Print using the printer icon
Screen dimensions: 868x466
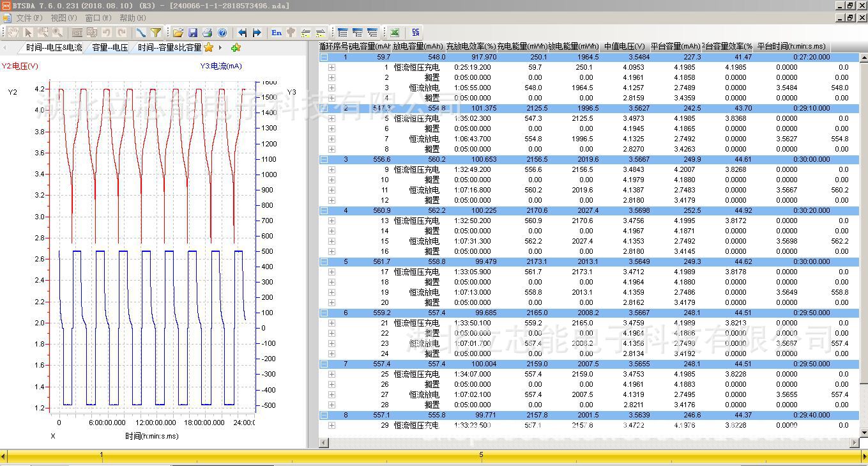coord(207,32)
